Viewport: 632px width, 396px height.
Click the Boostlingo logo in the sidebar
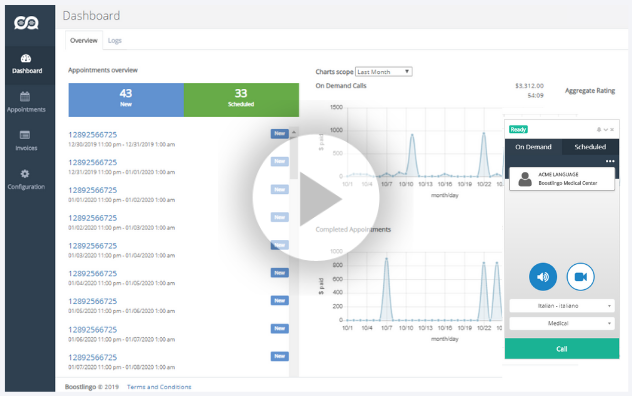tap(26, 23)
